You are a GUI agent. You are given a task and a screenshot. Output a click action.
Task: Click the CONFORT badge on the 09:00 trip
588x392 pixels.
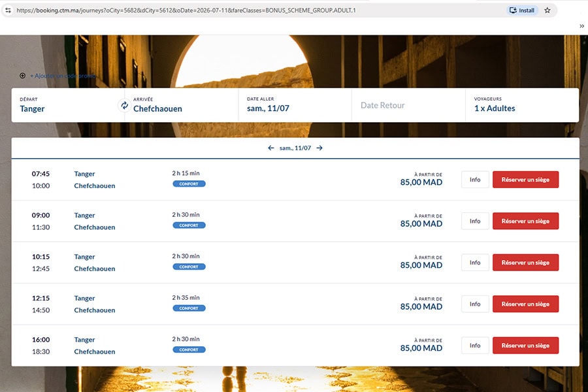click(x=189, y=225)
